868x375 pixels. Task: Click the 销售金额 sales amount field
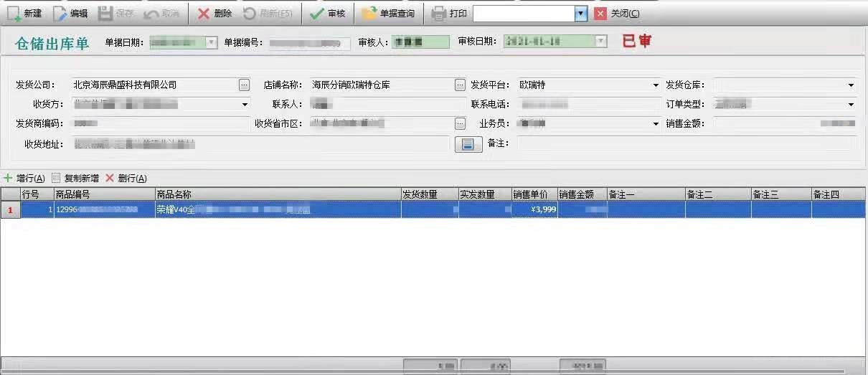coord(785,123)
